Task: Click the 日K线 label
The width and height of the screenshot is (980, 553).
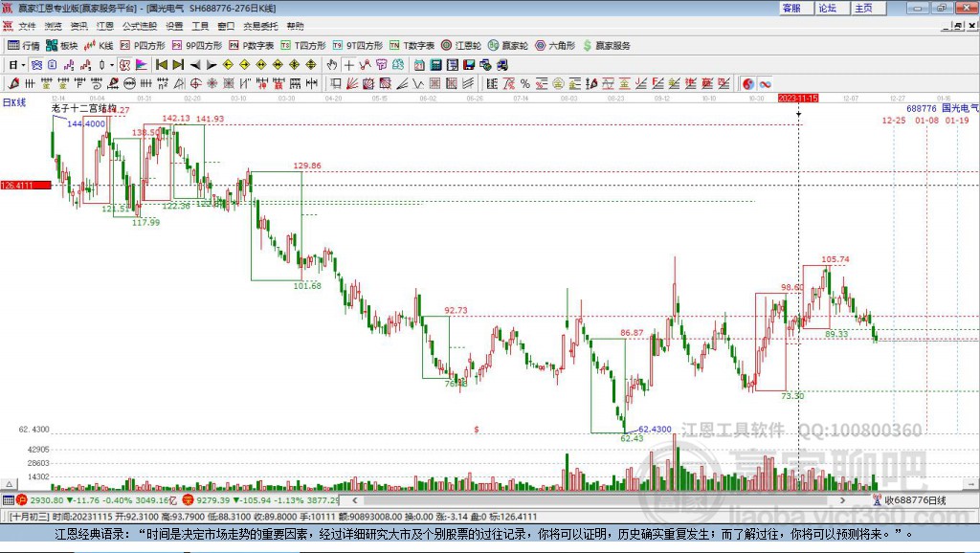Action: pyautogui.click(x=14, y=102)
